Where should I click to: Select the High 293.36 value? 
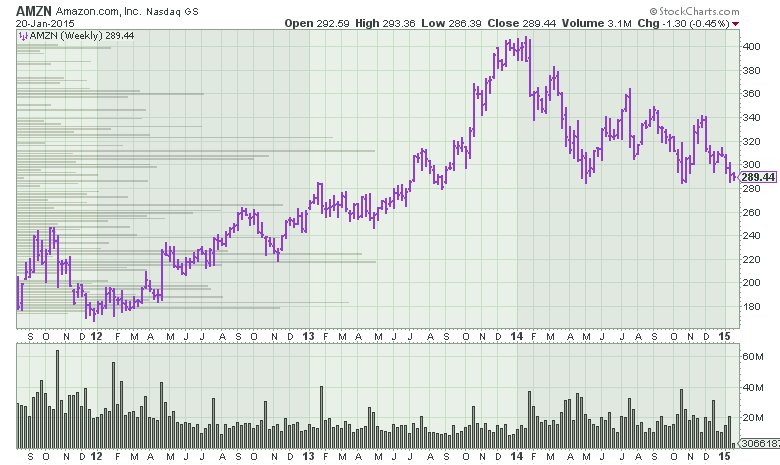(385, 23)
